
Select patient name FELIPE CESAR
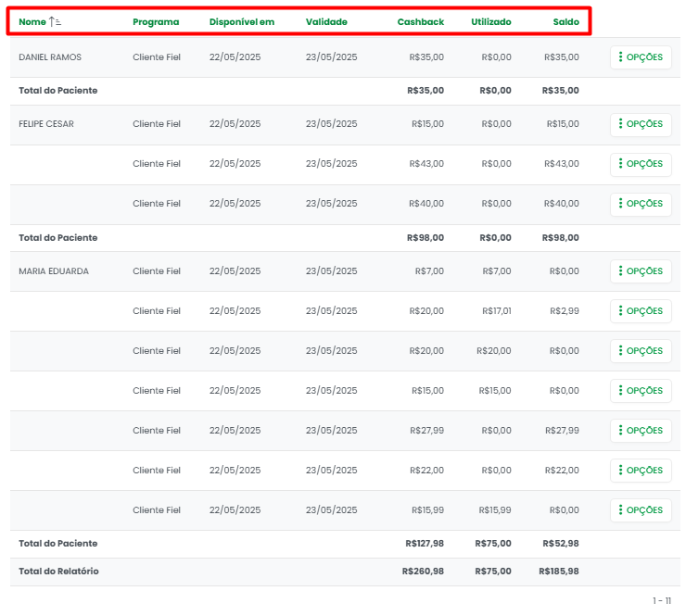pyautogui.click(x=46, y=124)
